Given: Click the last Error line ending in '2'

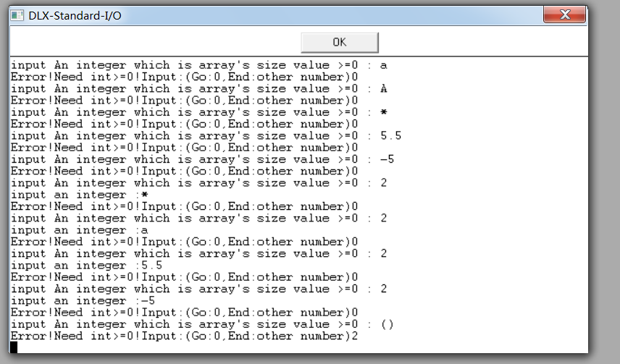Looking at the screenshot, I should coord(184,336).
